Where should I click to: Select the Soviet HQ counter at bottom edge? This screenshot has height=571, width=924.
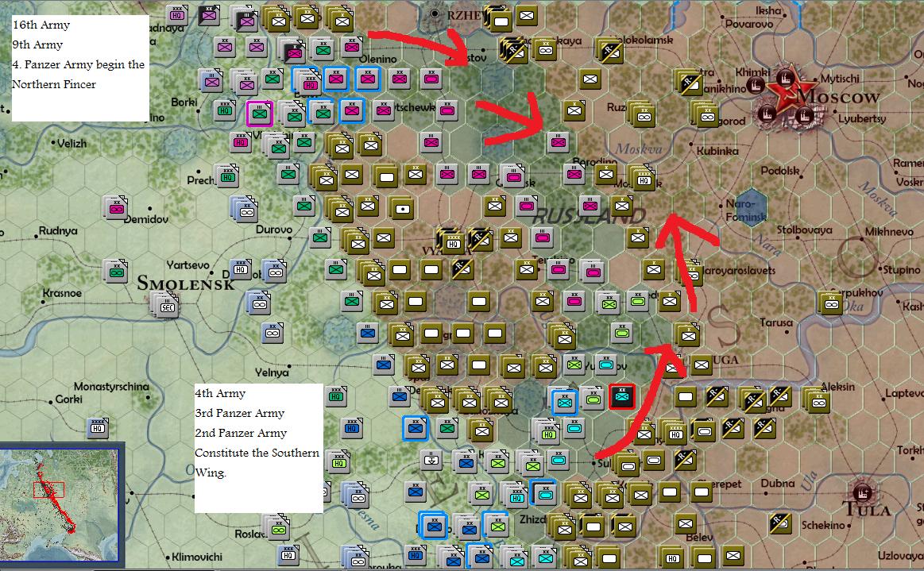[x=672, y=557]
